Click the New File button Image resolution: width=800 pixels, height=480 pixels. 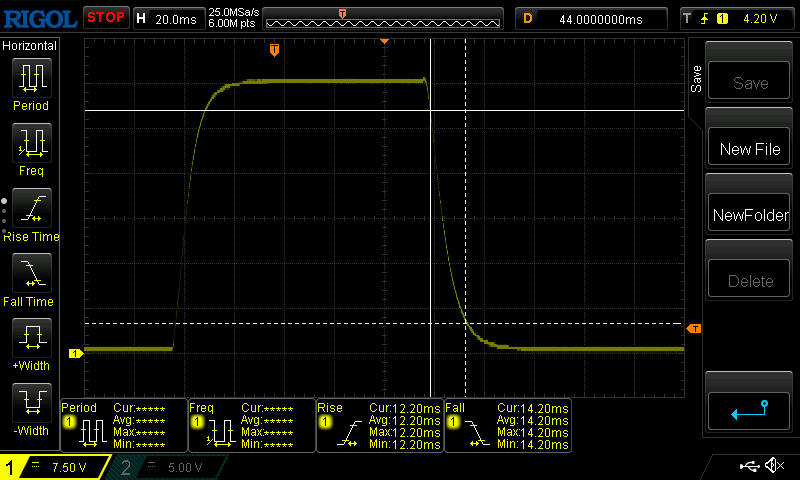(749, 148)
